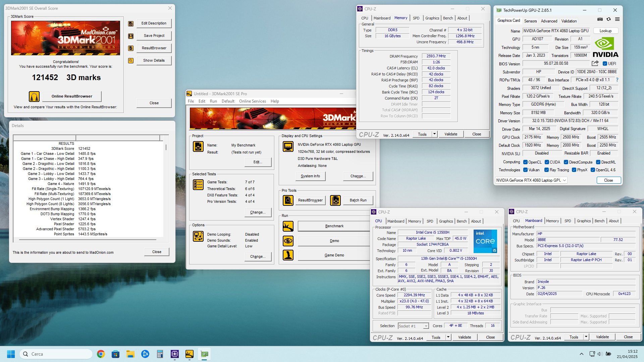Click the Edit Description icon
The width and height of the screenshot is (644, 362).
coord(131,24)
